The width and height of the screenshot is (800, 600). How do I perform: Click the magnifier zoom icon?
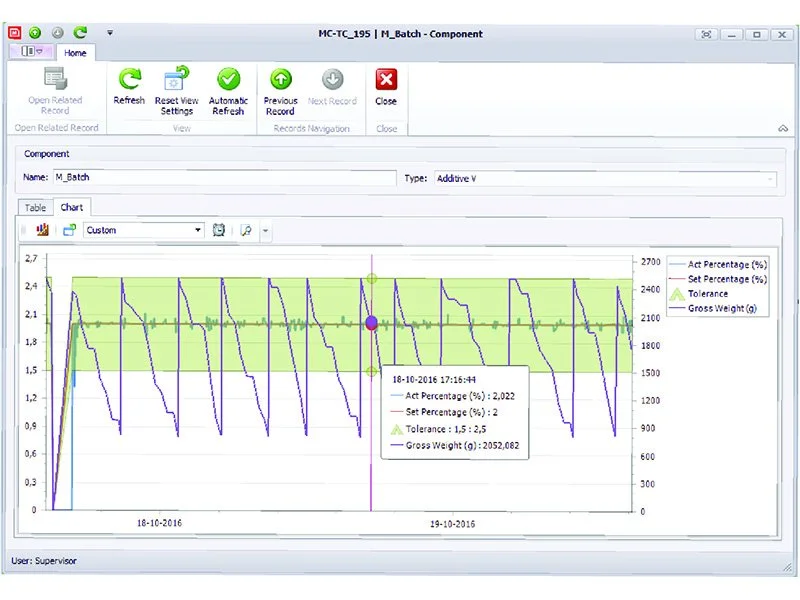coord(246,231)
